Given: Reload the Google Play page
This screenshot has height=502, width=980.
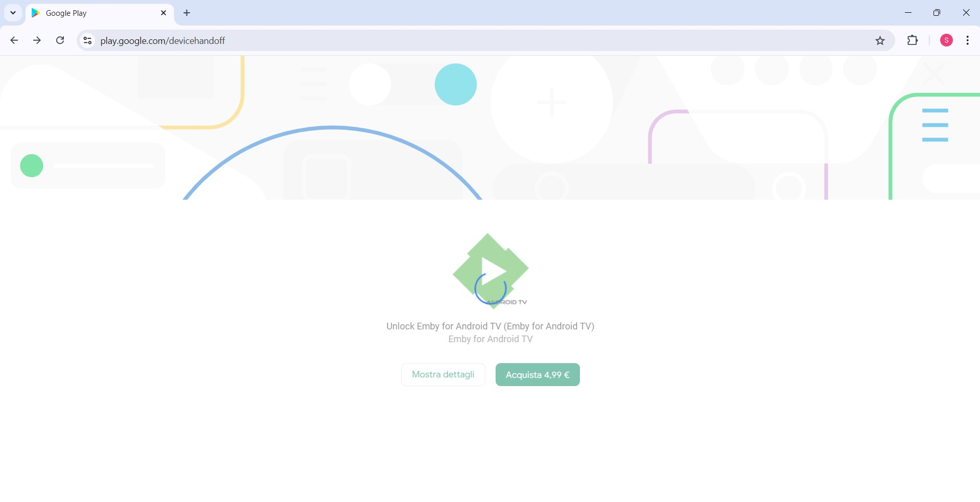Looking at the screenshot, I should pyautogui.click(x=60, y=40).
